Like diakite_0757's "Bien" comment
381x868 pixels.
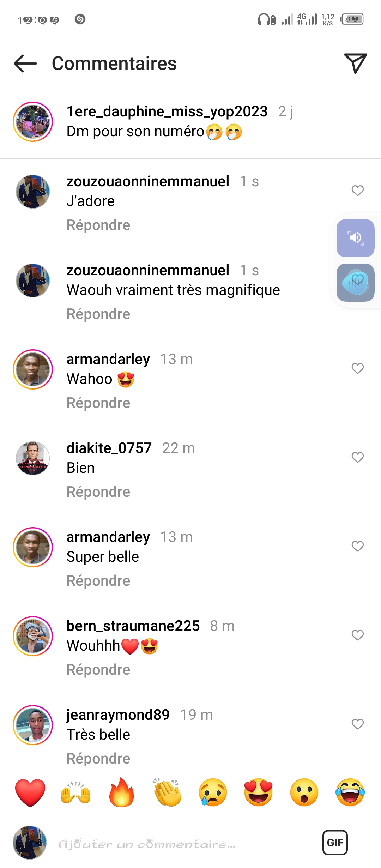coord(358,457)
